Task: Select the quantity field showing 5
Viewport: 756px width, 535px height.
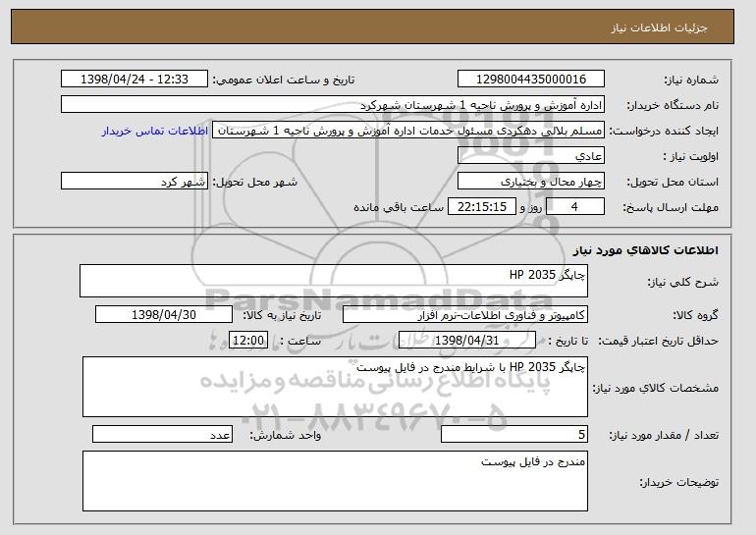Action: (x=514, y=434)
